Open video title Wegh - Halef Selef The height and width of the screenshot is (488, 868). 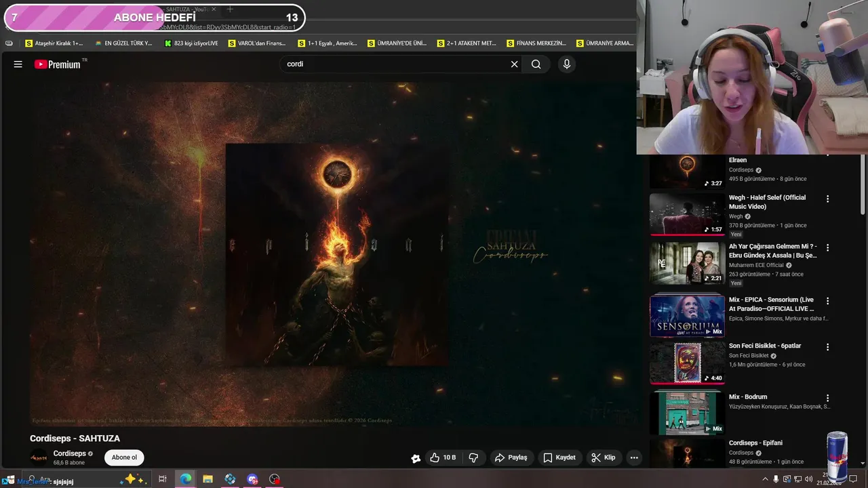(x=767, y=201)
